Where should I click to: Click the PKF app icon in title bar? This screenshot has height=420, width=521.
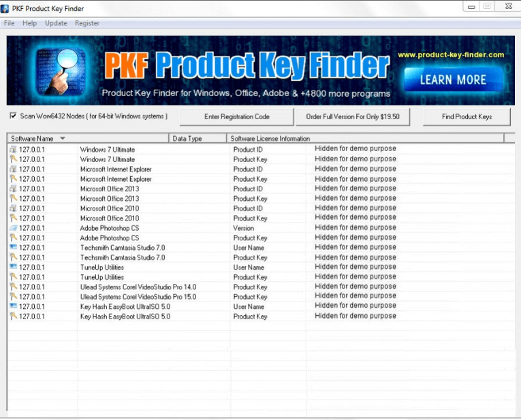5,8
